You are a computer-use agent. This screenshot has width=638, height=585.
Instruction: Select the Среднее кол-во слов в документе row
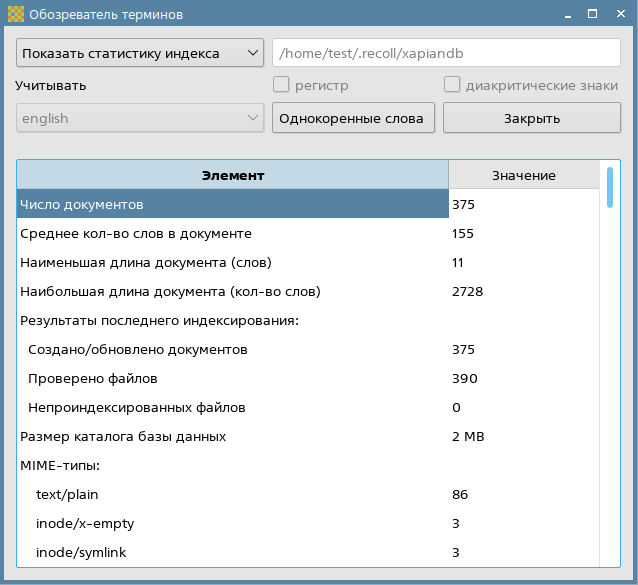[x=232, y=233]
